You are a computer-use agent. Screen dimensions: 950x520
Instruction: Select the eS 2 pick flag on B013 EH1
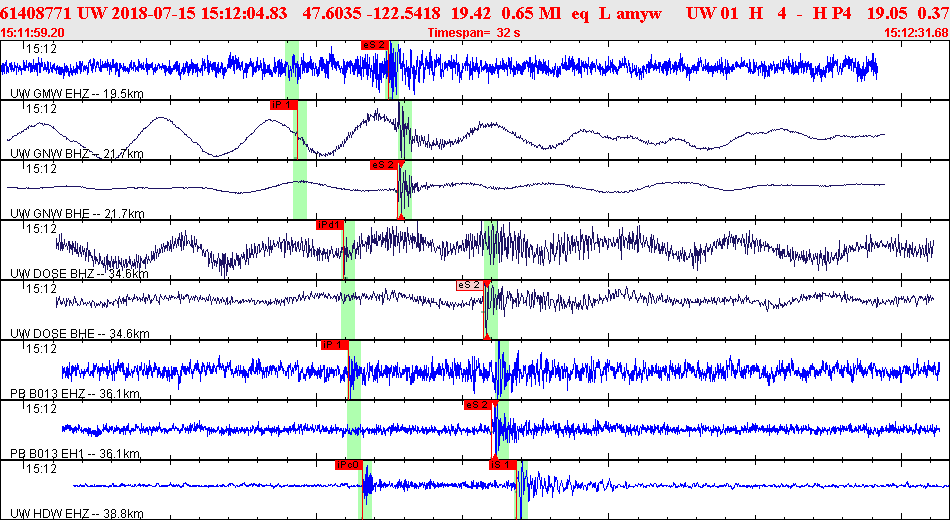coord(477,405)
